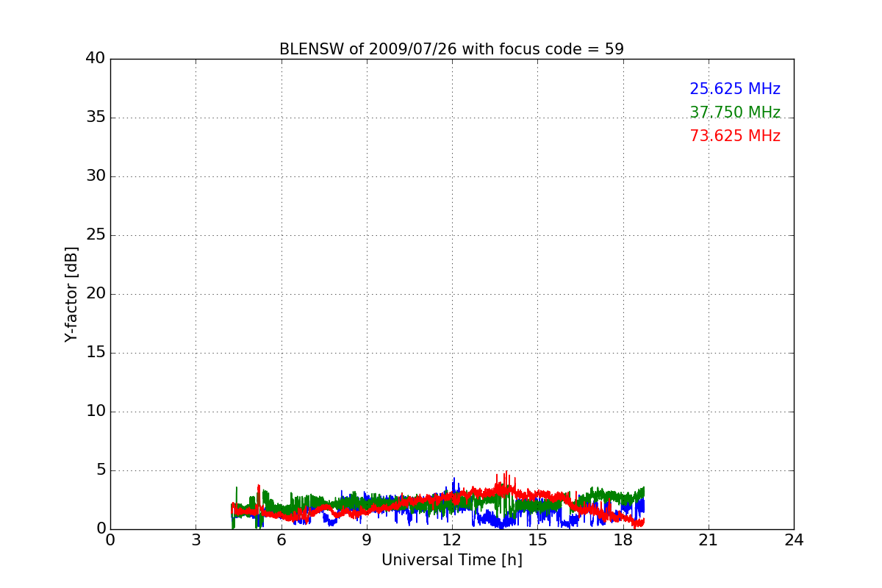Screen dimensions: 882x588
Task: Select the green 37.750 MHz legend label
Action: (x=735, y=112)
